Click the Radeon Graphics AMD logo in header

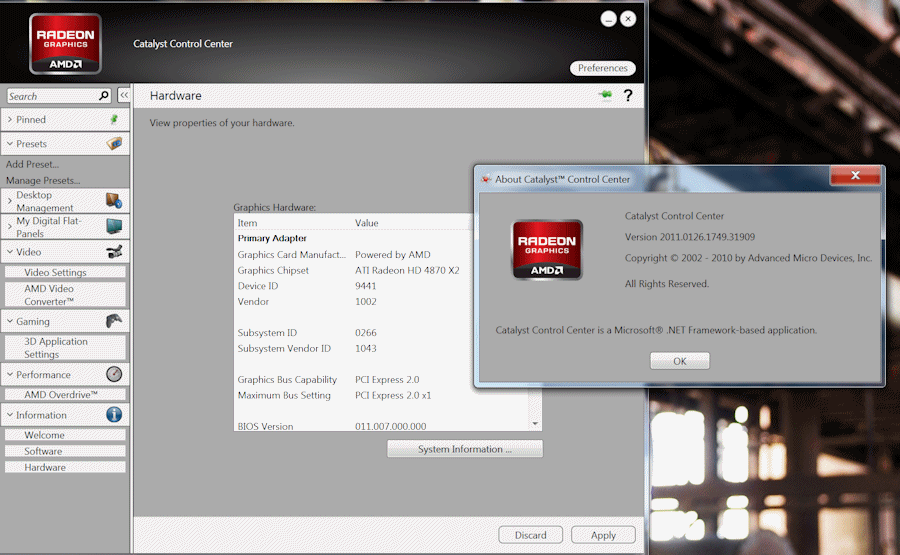pos(65,44)
